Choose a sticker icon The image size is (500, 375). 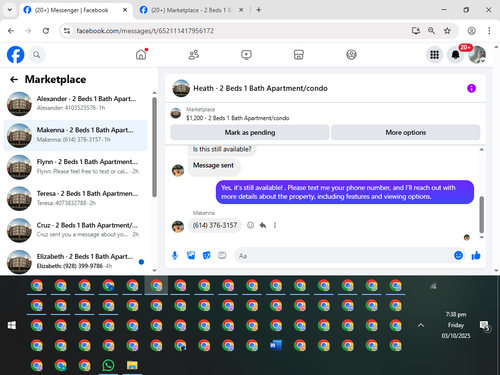(207, 256)
